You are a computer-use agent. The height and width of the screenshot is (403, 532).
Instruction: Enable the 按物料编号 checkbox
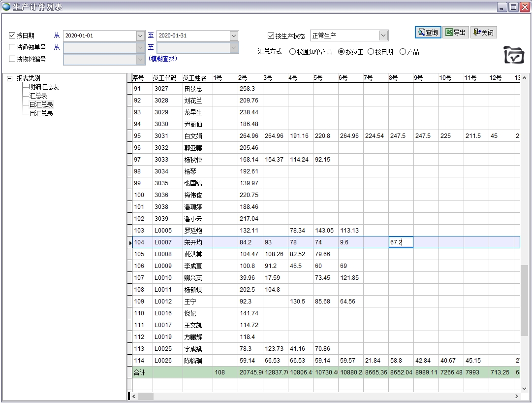tap(12, 59)
